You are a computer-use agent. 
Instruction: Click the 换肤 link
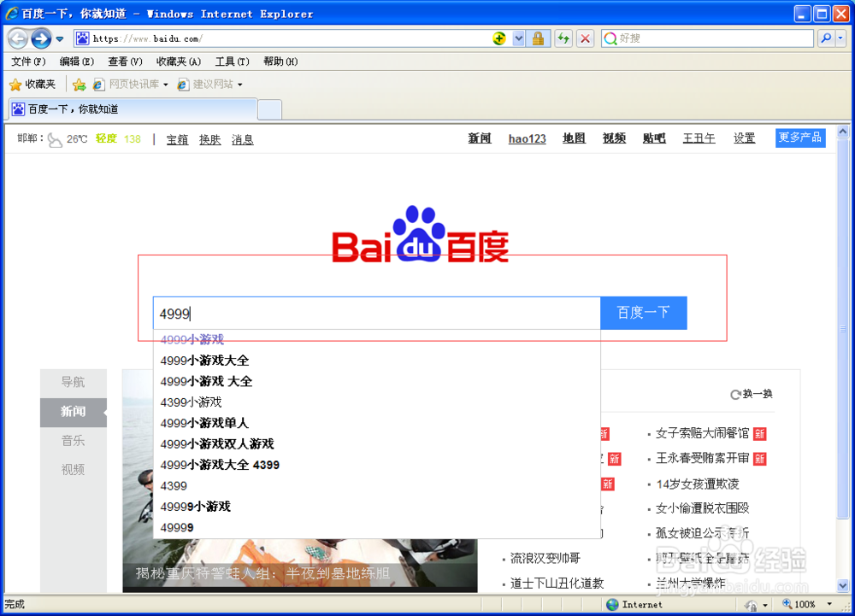(x=210, y=139)
